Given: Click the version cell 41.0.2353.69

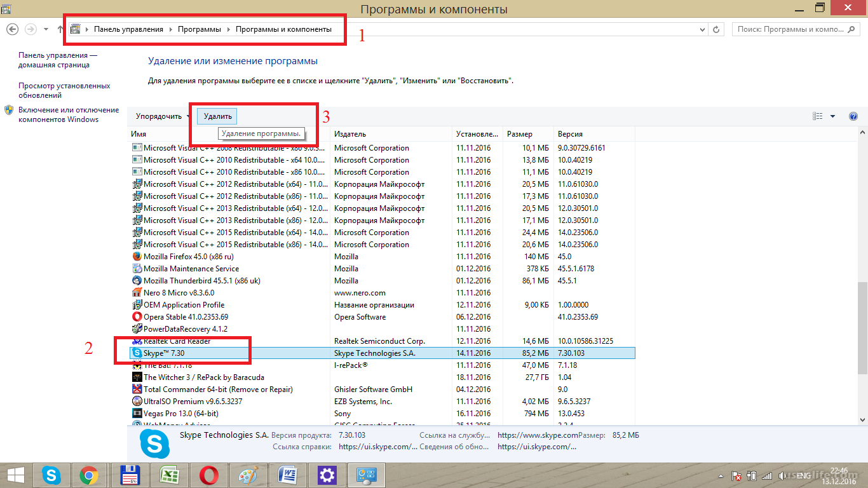Looking at the screenshot, I should pos(578,317).
